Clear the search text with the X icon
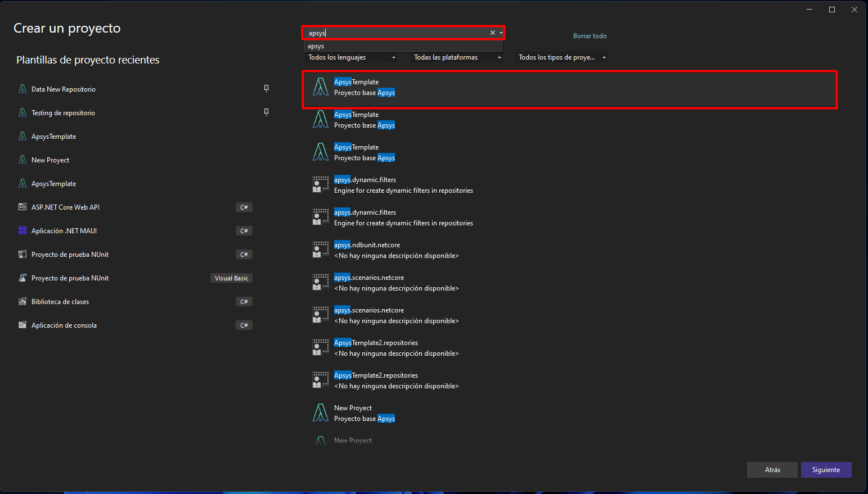868x494 pixels. (x=492, y=33)
